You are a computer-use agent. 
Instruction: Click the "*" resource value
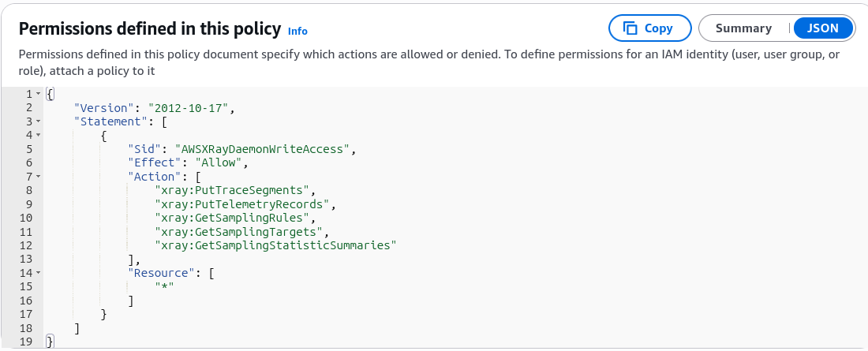[x=165, y=287]
